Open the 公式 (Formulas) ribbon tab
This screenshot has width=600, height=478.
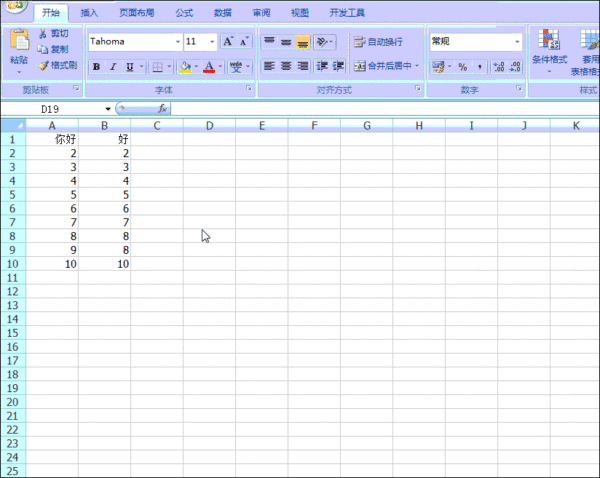(184, 13)
